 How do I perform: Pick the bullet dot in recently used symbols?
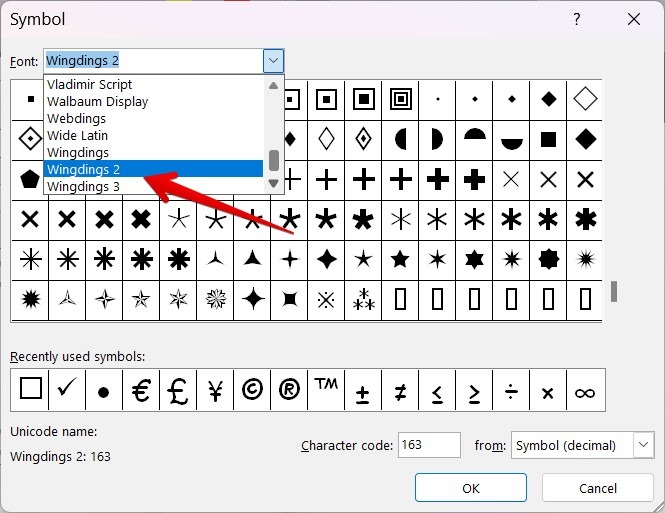coord(104,390)
